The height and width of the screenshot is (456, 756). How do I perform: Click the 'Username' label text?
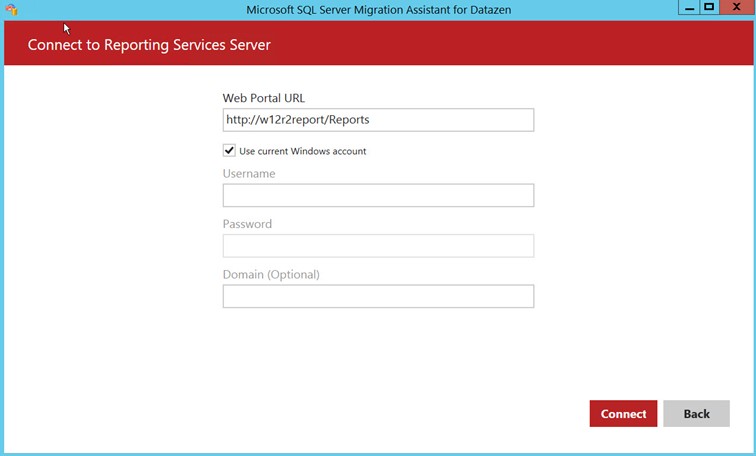coord(249,174)
